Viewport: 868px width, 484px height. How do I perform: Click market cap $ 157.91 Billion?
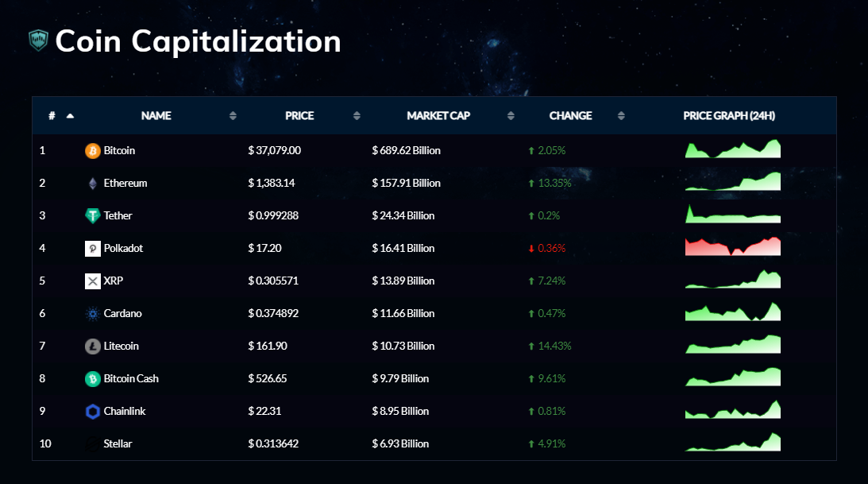point(407,184)
